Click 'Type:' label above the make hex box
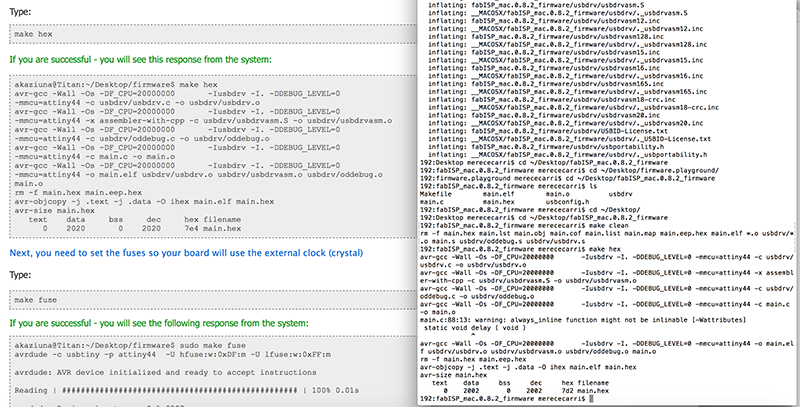The width and height of the screenshot is (800, 407). (20, 12)
